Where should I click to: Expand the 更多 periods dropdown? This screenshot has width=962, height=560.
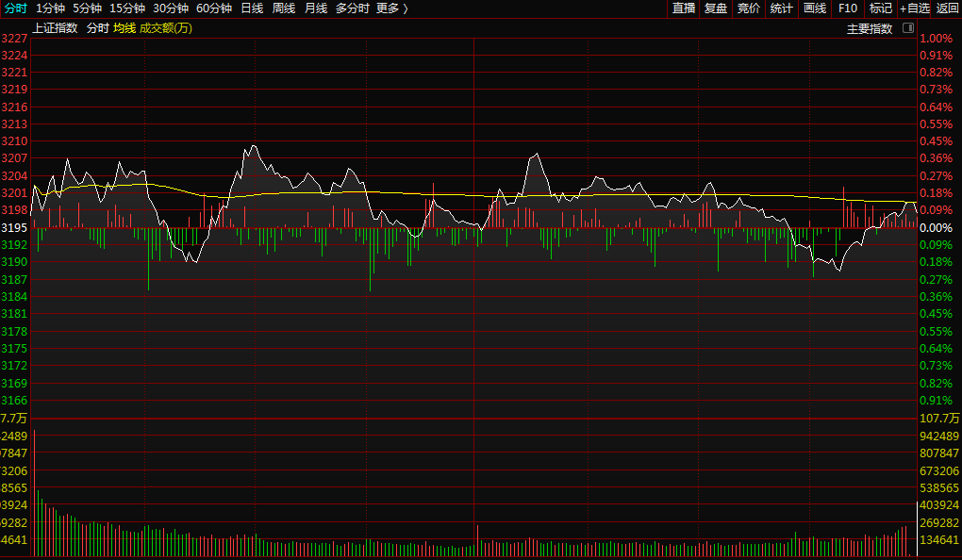[392, 8]
